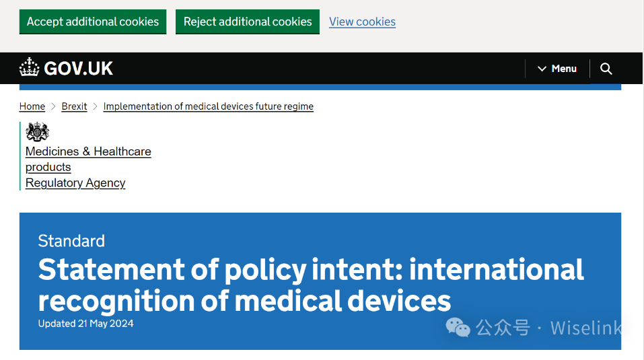Expand the Menu dropdown chevron arrow
This screenshot has width=644, height=360.
542,69
